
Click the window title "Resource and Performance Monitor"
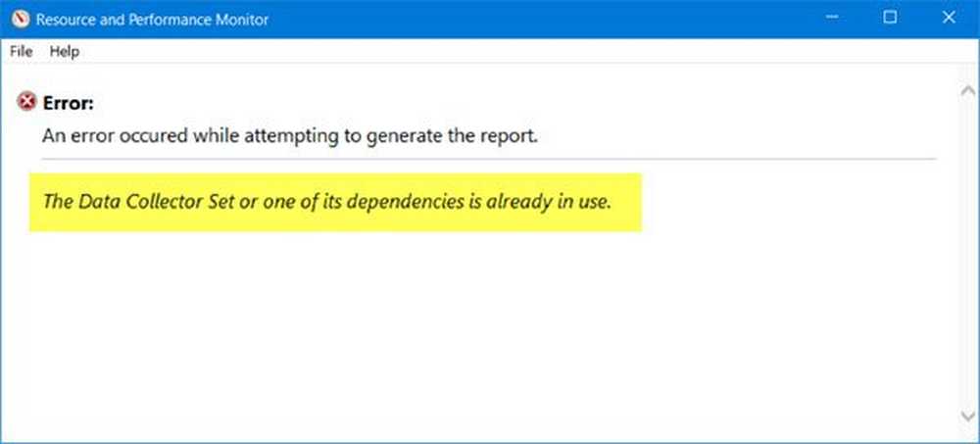(x=153, y=20)
